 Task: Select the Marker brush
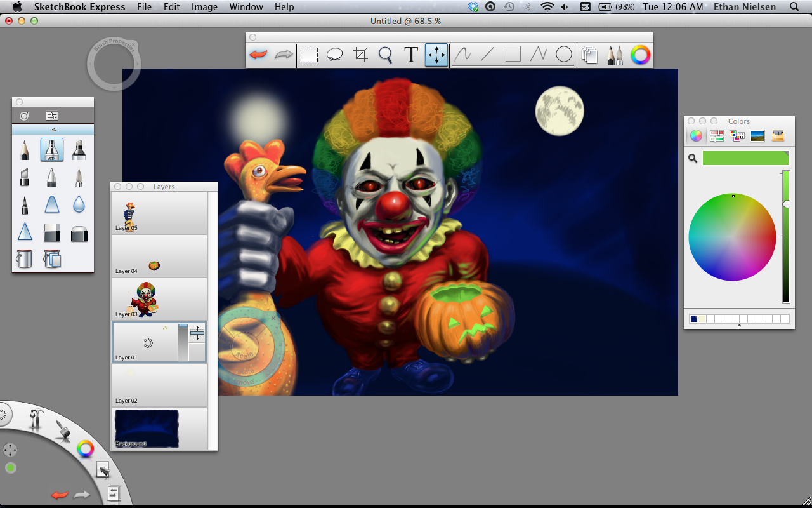coord(79,150)
